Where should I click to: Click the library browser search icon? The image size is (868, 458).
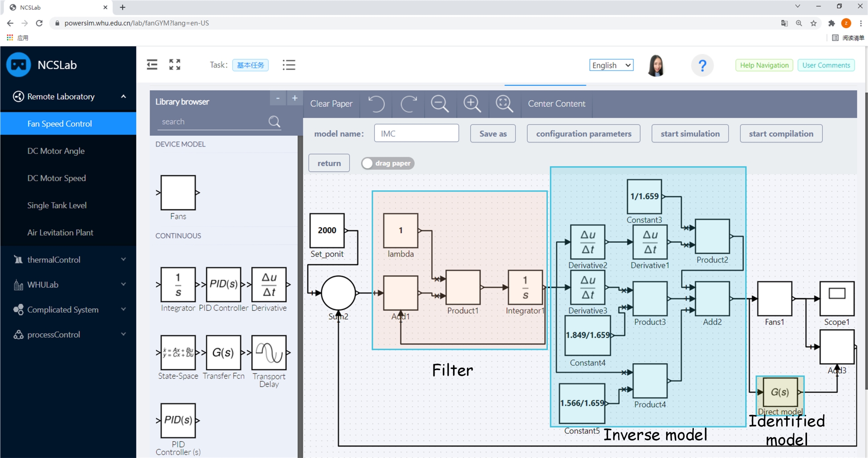pyautogui.click(x=274, y=122)
